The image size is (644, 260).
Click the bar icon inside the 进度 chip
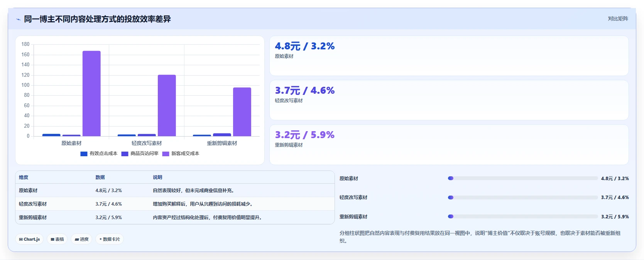77,240
